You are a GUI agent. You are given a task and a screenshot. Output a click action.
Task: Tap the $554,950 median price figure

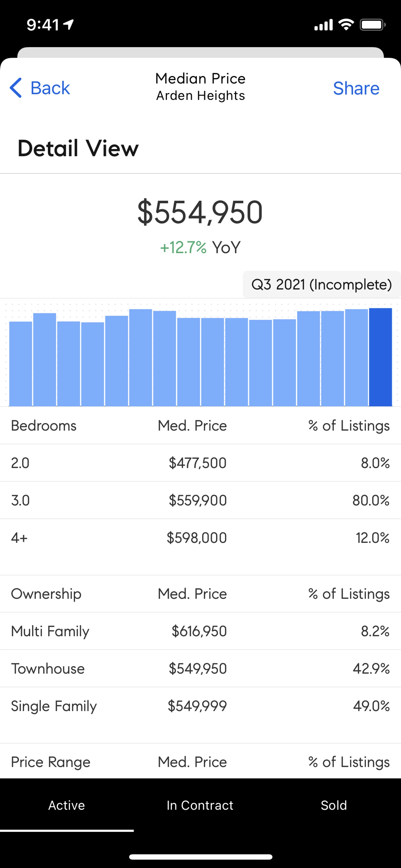point(200,212)
